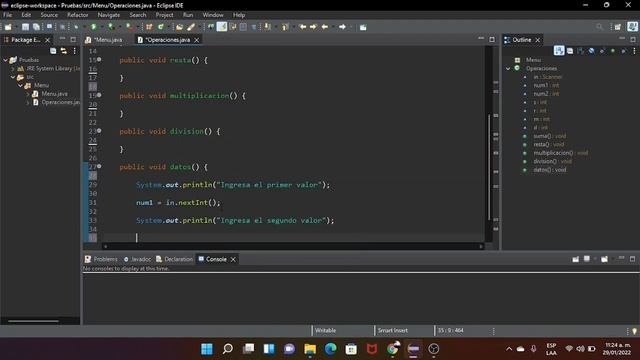Toggle Hide Local Types in Outline toolbar

pyautogui.click(x=623, y=51)
